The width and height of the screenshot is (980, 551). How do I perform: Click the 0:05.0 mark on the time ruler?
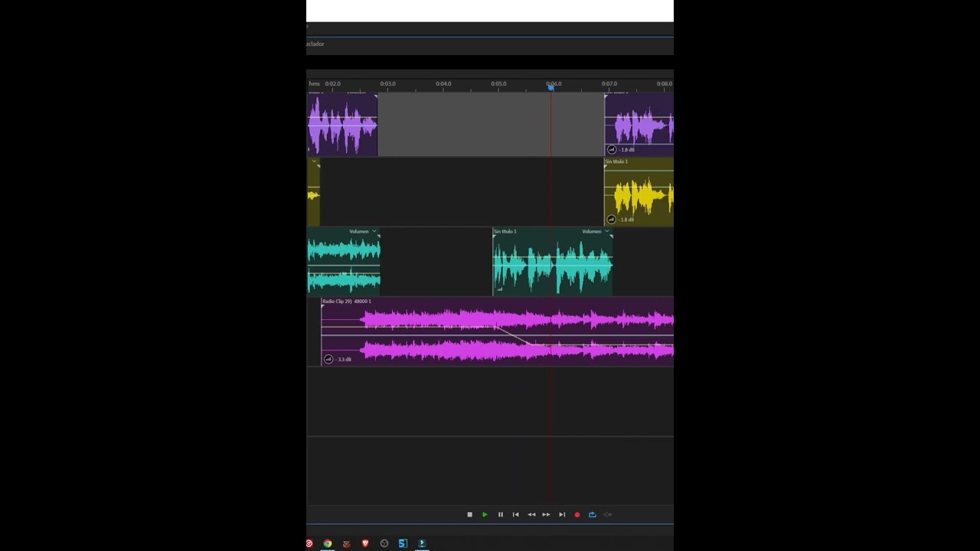point(498,83)
